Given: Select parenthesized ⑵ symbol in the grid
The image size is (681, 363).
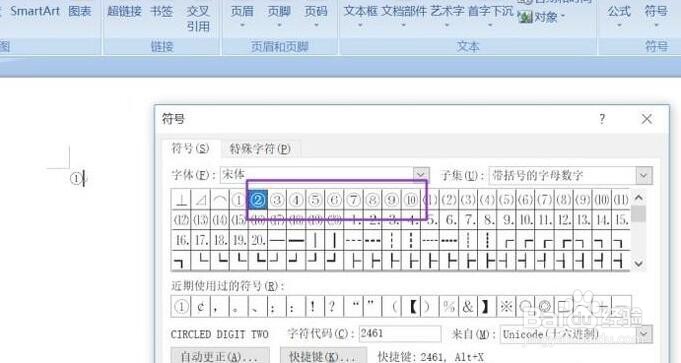Looking at the screenshot, I should (449, 200).
